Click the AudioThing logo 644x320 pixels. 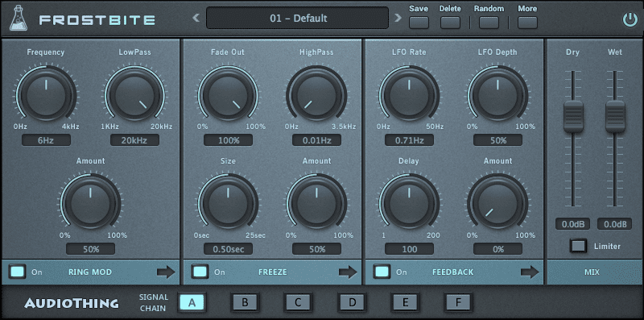coord(72,304)
